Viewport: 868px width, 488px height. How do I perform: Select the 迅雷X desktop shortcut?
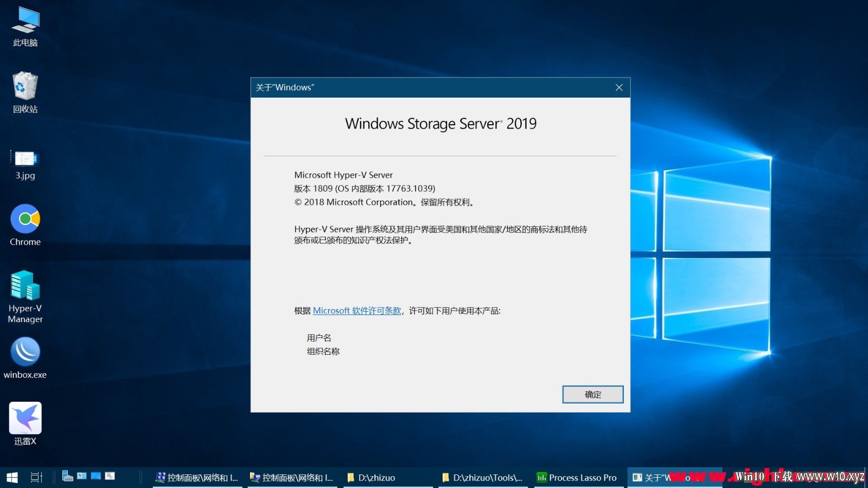pos(25,424)
